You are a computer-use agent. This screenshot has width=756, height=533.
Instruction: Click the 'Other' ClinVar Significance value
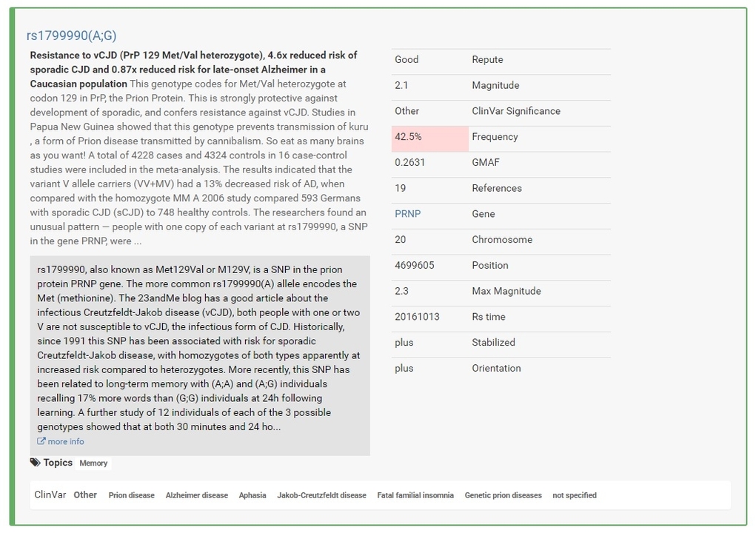click(407, 111)
